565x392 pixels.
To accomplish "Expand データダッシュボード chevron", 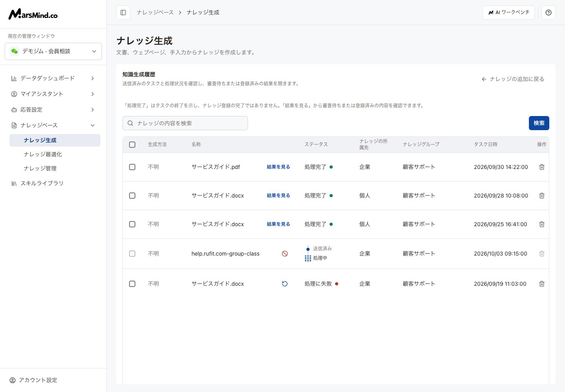I will coord(93,78).
